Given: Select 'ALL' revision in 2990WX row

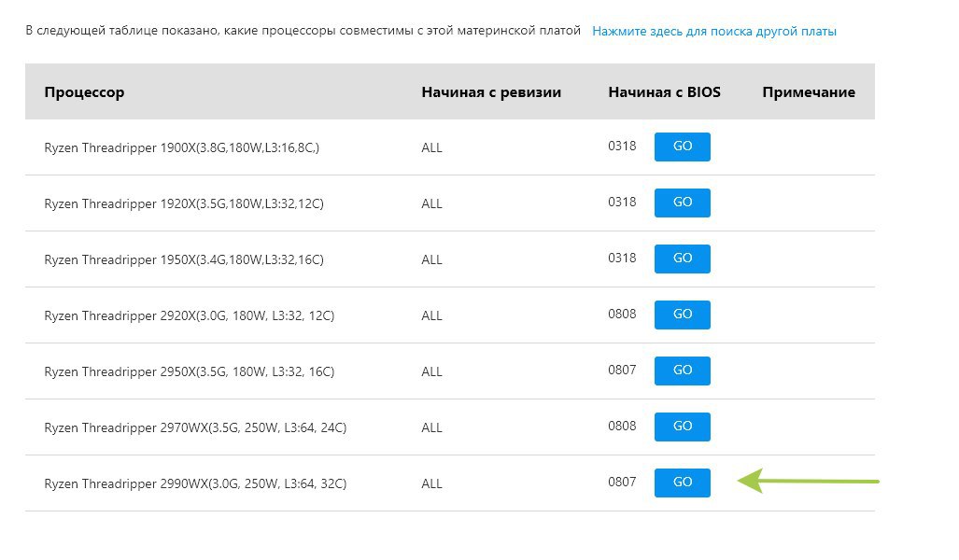Looking at the screenshot, I should (x=431, y=484).
